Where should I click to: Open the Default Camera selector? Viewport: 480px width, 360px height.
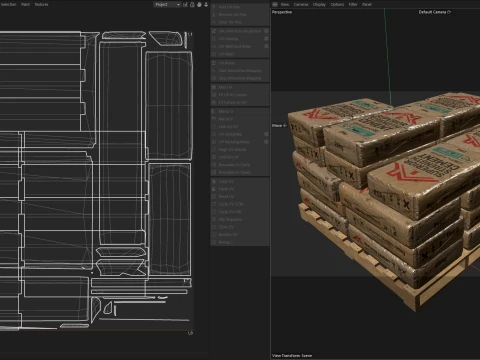[435, 12]
